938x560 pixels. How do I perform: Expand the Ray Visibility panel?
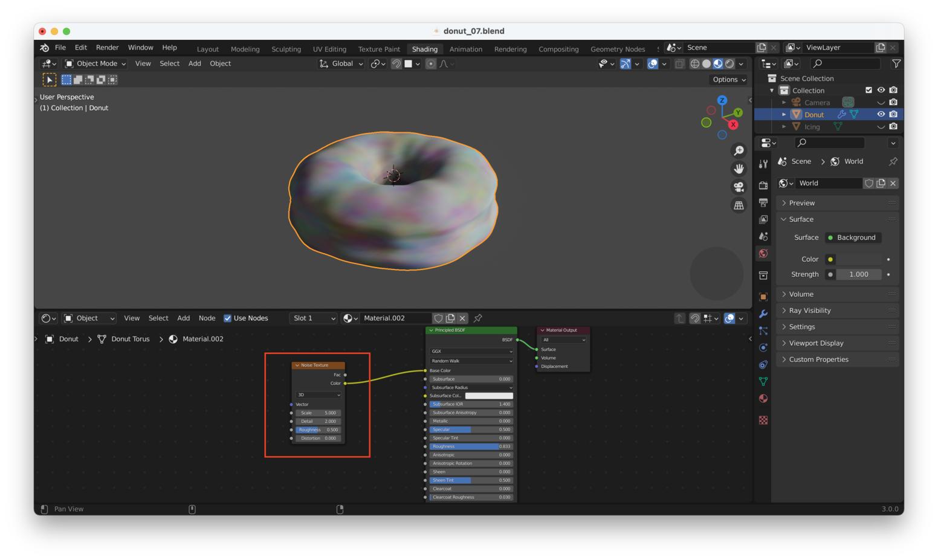(810, 311)
